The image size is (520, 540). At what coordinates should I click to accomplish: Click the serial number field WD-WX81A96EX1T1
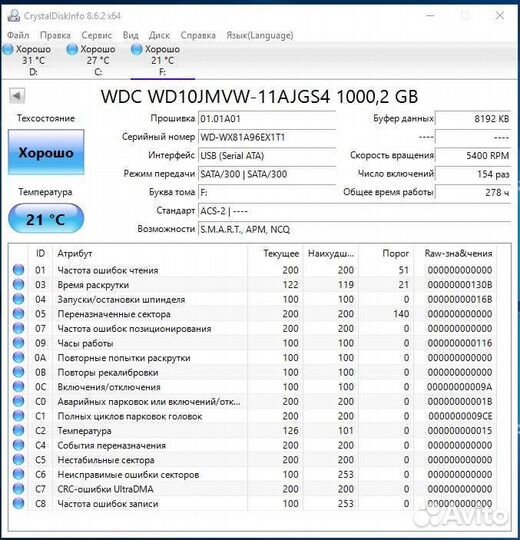267,137
